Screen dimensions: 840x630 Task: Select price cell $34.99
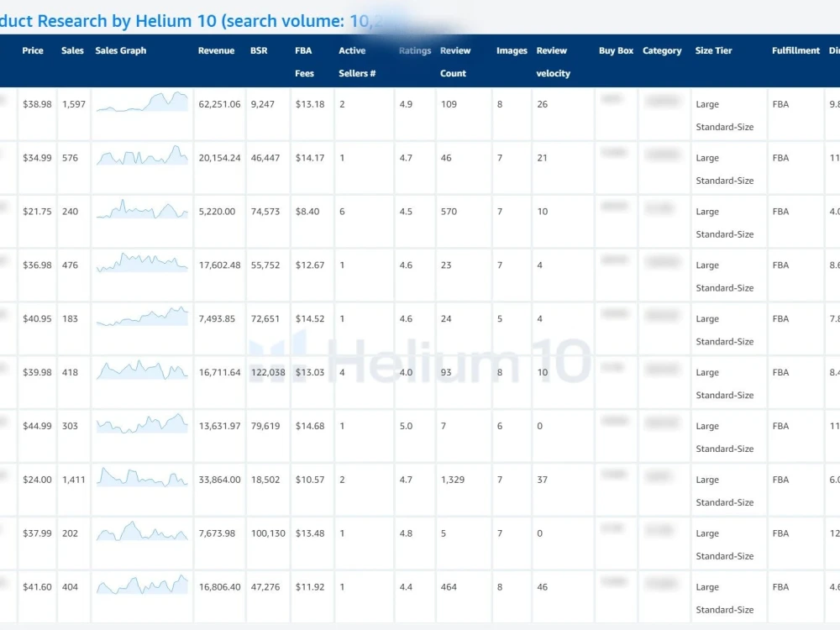(x=37, y=158)
